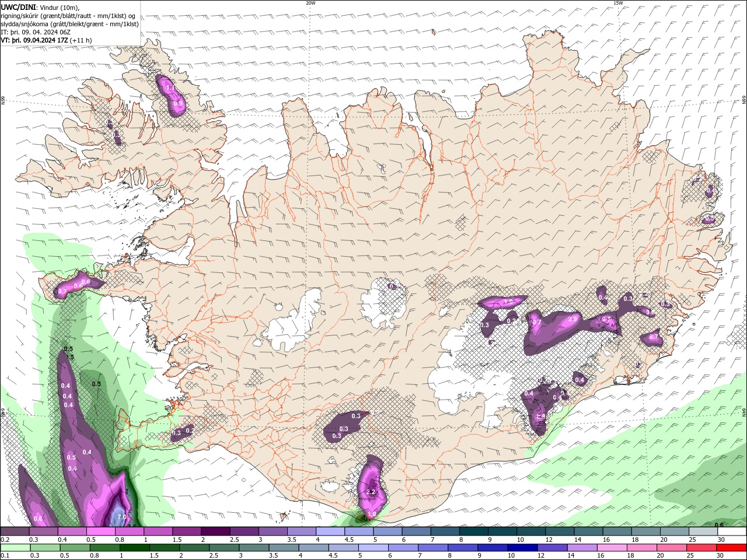Pick the dark mauve 0.2 snow scale swatch
Viewport: 747px width, 560px height.
coord(15,531)
